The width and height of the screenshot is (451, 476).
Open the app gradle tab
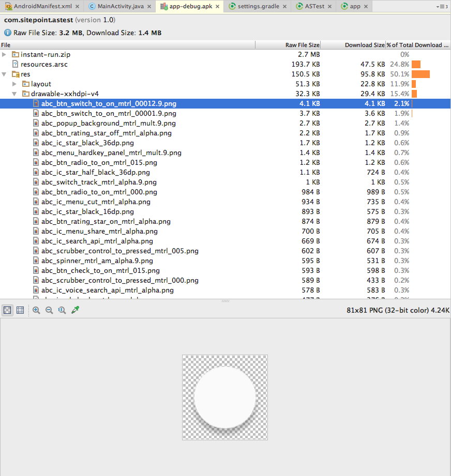(x=355, y=6)
